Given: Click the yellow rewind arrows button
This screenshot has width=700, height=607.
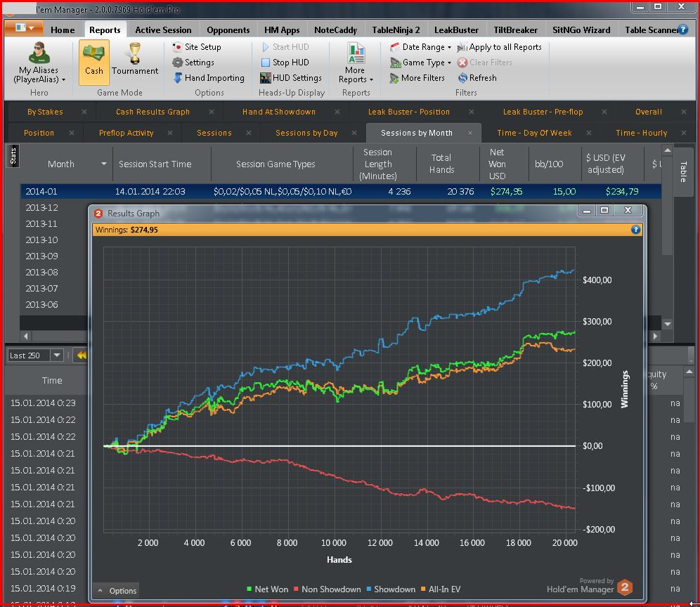Looking at the screenshot, I should click(x=82, y=355).
